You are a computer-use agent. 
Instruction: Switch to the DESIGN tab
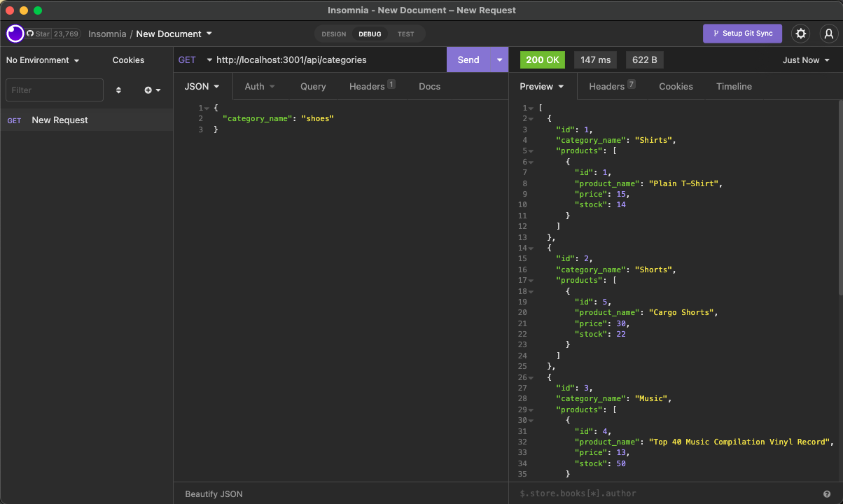(x=333, y=34)
